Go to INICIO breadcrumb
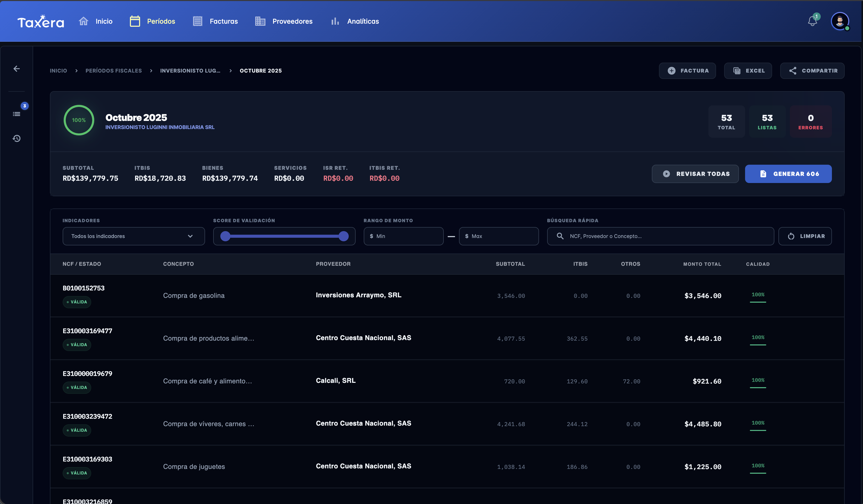 (x=58, y=71)
